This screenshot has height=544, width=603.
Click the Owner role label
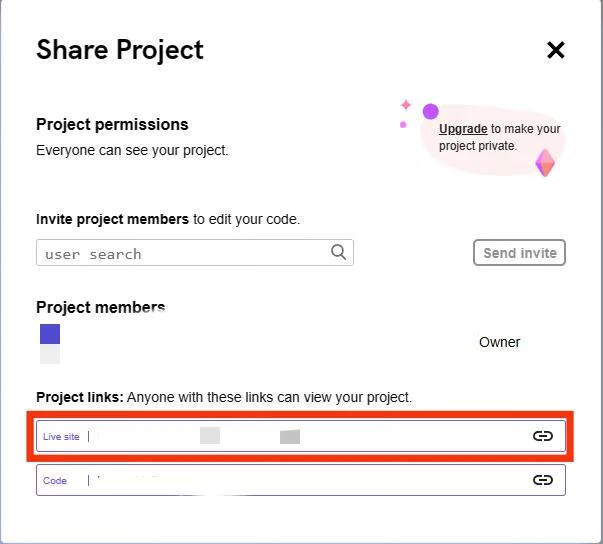click(x=499, y=342)
